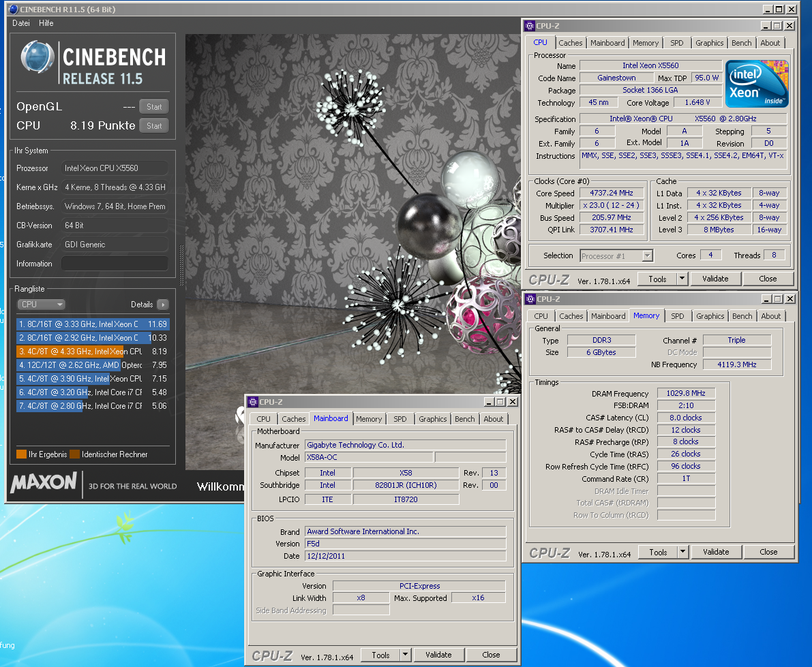The height and width of the screenshot is (667, 812).
Task: Select ranking row 8C/16T @ 2.92 GHz
Action: [93, 337]
